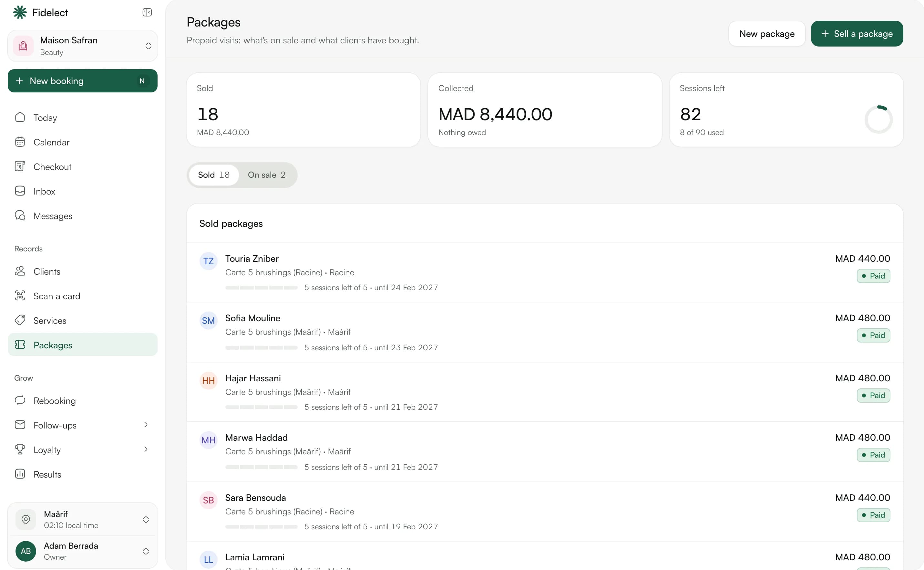Go to Inbox in the sidebar
This screenshot has height=570, width=924.
(83, 191)
